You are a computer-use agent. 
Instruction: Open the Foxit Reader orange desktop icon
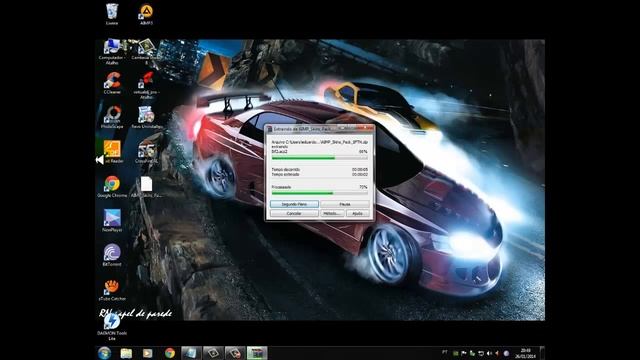coord(112,151)
